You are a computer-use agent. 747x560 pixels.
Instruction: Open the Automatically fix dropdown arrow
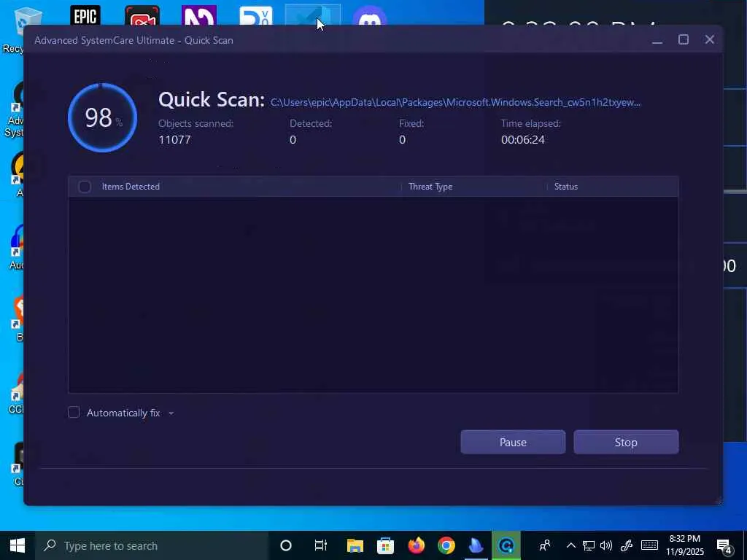pos(171,413)
